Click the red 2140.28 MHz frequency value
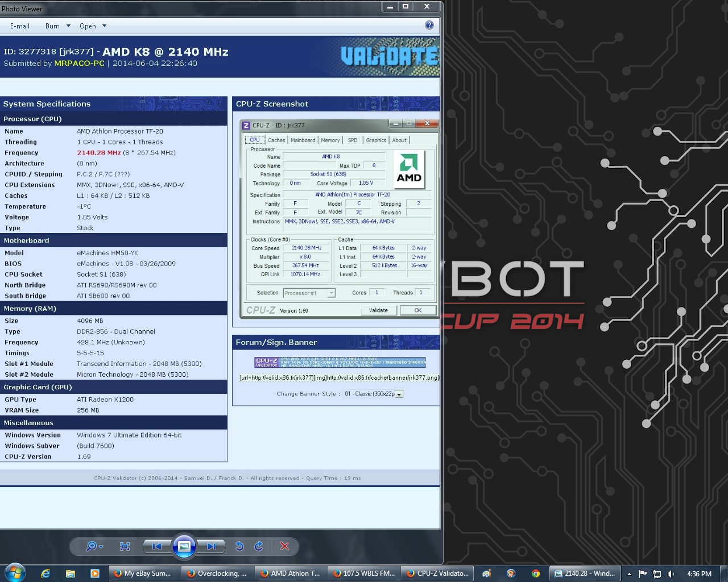 click(x=99, y=152)
